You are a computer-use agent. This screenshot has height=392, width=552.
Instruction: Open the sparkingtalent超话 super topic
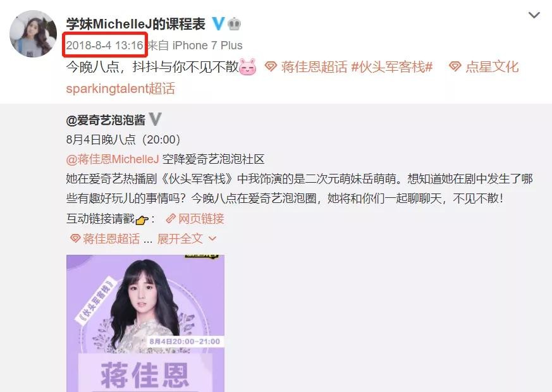[120, 89]
